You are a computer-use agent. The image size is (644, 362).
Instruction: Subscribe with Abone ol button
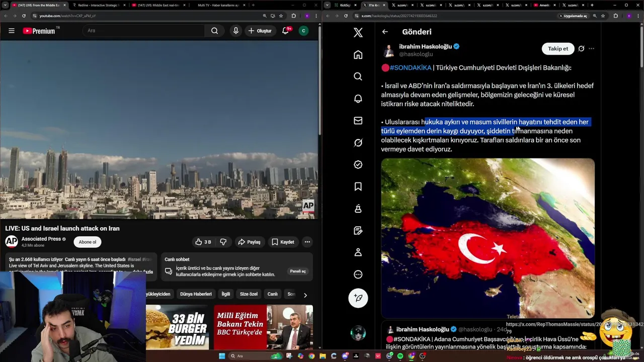click(87, 242)
